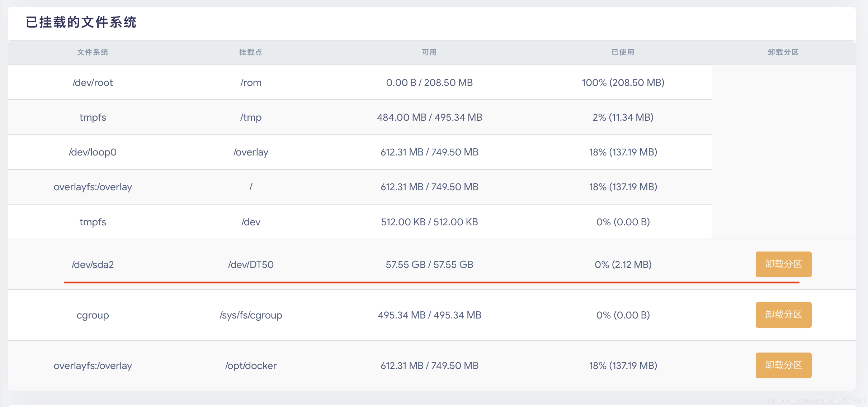868x407 pixels.
Task: Click the /dev/DT50 mount point
Action: pyautogui.click(x=251, y=265)
